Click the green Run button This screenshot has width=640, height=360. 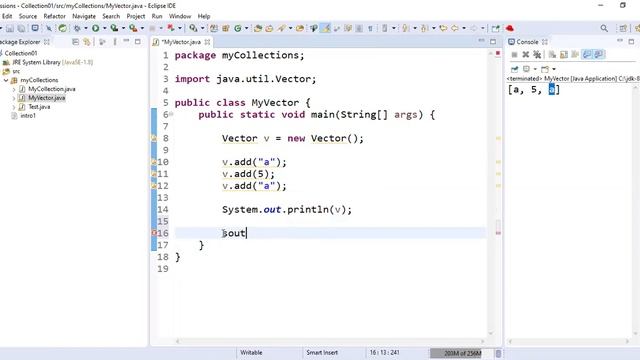pyautogui.click(x=96, y=28)
